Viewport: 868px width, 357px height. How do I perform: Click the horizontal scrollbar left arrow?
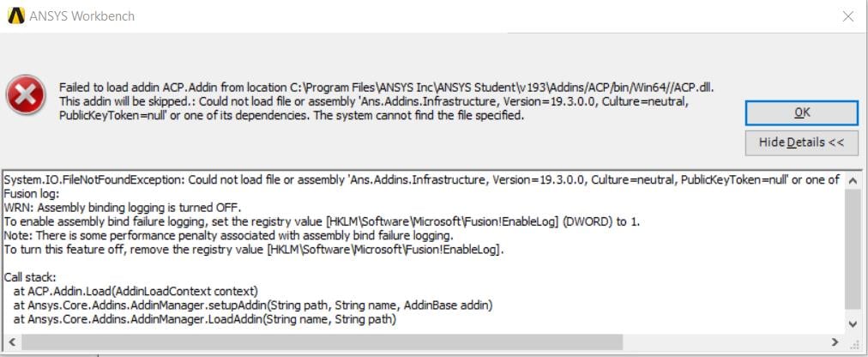[x=10, y=342]
